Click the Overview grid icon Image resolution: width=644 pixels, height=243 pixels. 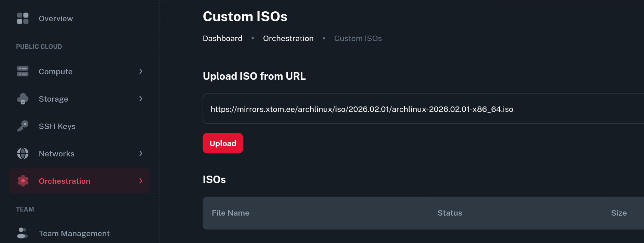click(x=23, y=18)
